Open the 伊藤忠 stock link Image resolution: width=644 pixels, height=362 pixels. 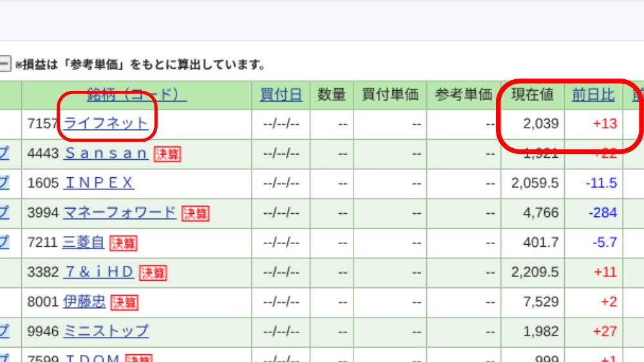click(x=84, y=301)
